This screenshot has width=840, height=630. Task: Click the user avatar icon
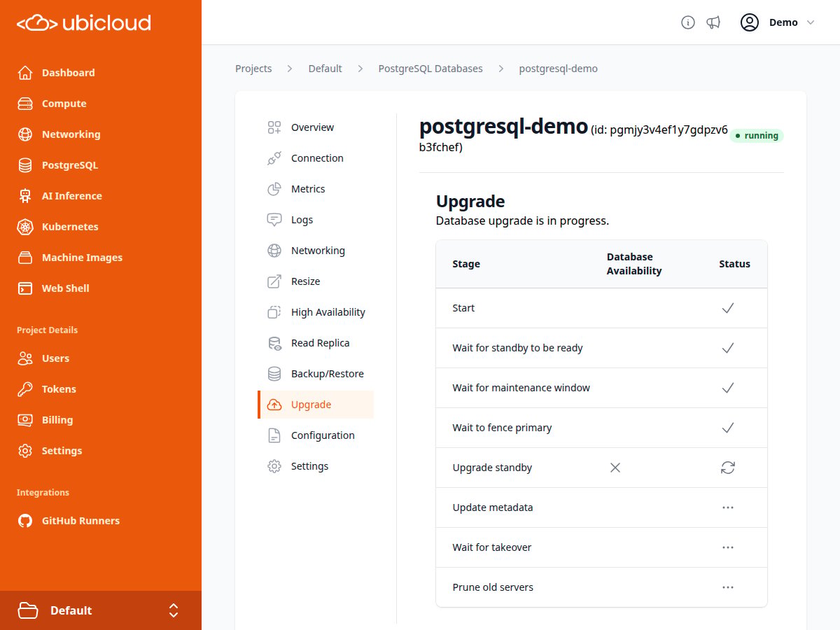click(x=750, y=22)
